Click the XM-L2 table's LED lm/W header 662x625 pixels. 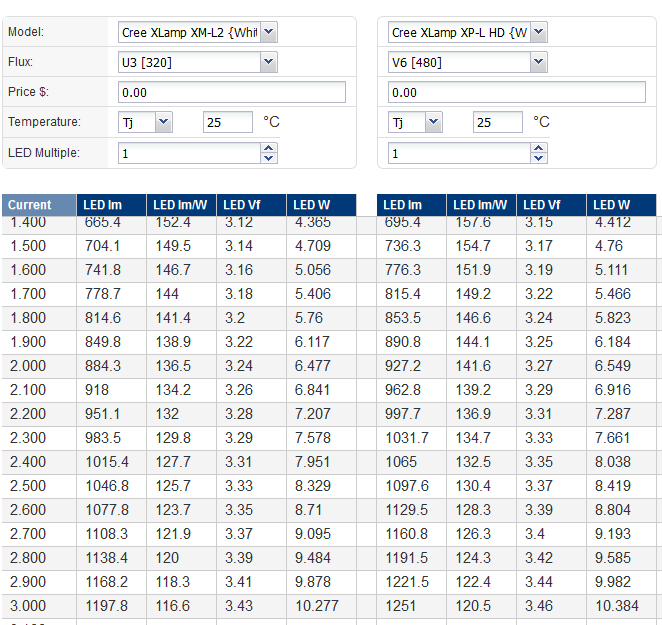[181, 205]
